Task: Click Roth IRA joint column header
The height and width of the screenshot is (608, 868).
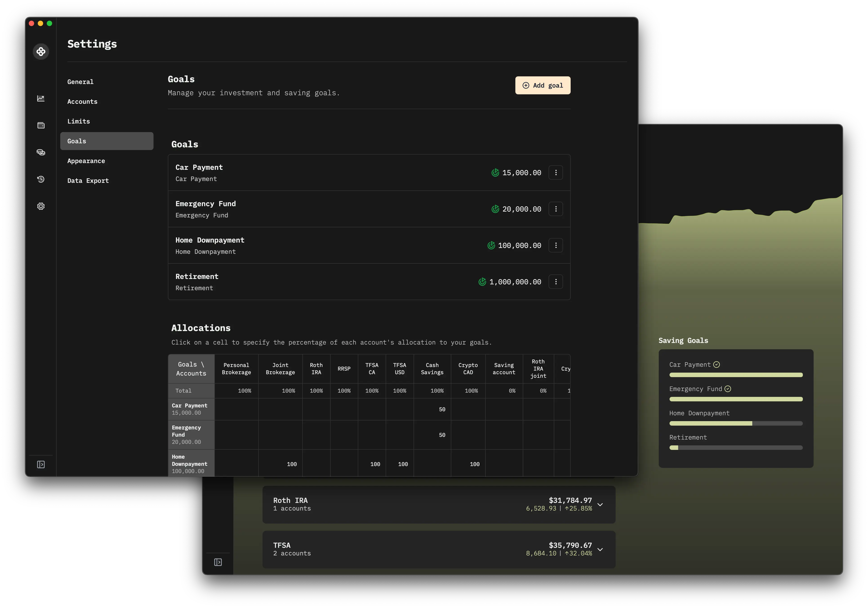Action: (538, 369)
